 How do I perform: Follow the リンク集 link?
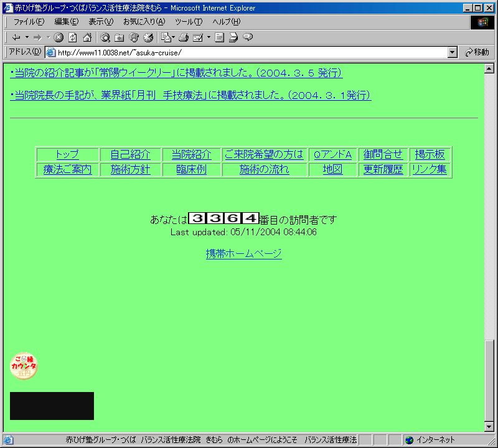[x=430, y=169]
